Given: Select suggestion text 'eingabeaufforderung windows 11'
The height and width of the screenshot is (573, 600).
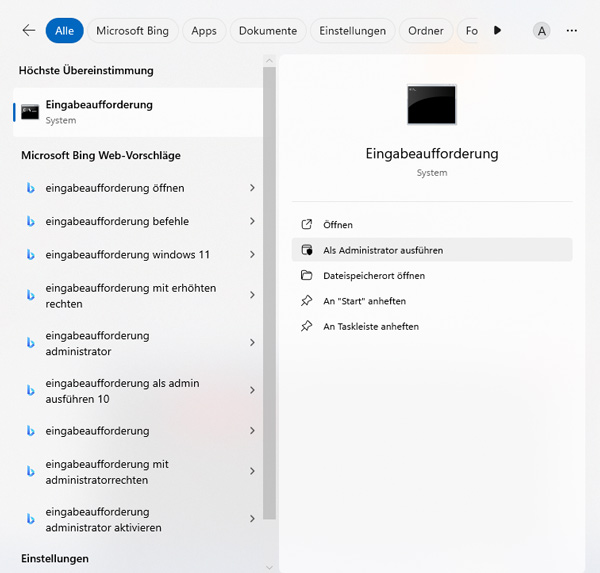Looking at the screenshot, I should click(x=127, y=255).
